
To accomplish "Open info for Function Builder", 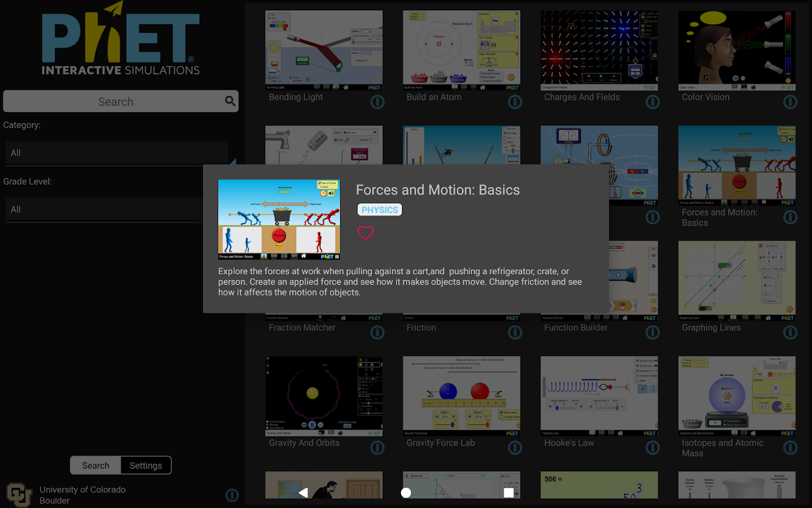I will click(652, 332).
